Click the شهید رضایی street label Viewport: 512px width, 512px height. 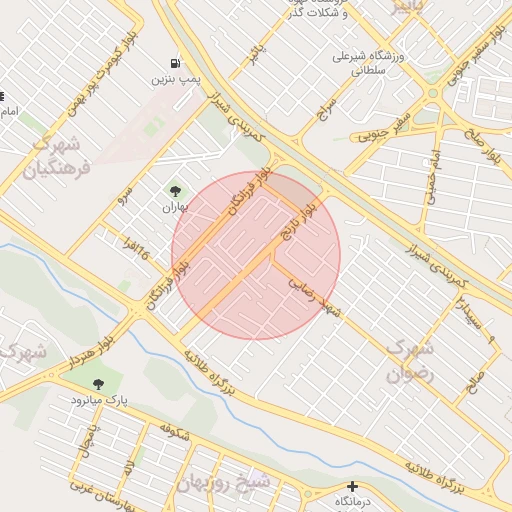[x=315, y=297]
